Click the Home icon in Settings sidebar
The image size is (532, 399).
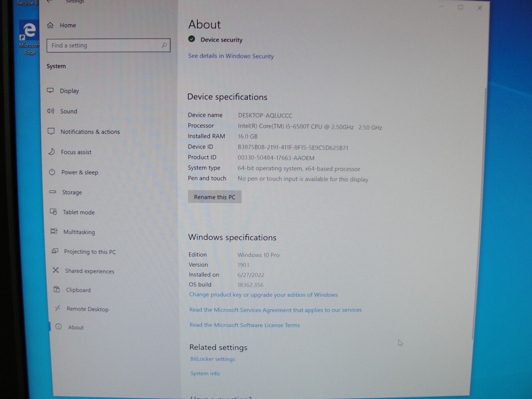pos(50,25)
